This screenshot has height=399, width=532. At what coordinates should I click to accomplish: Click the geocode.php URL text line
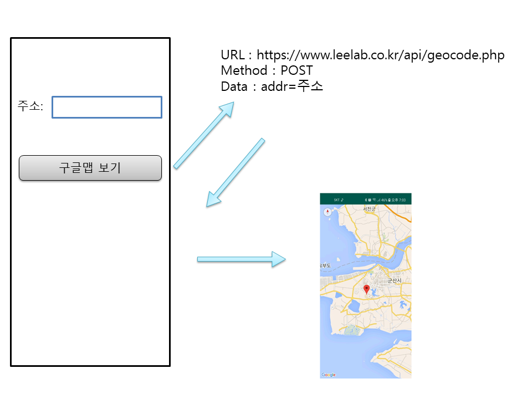[362, 55]
